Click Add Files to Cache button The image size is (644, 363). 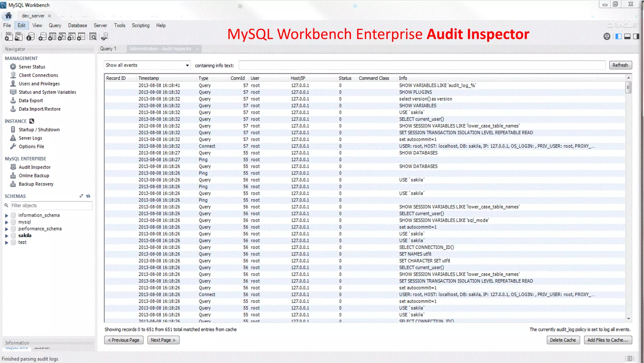pos(608,340)
